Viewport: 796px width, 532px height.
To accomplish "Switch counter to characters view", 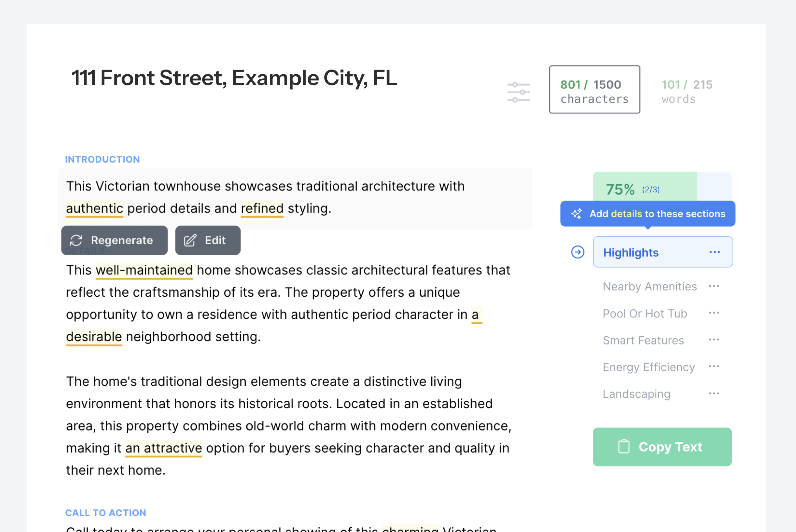I will click(594, 90).
